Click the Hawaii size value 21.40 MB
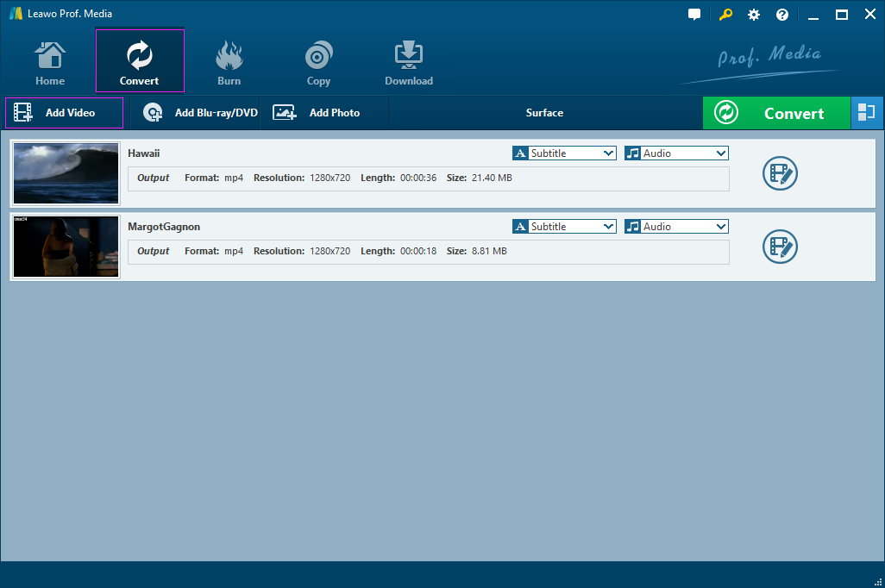 pyautogui.click(x=492, y=178)
